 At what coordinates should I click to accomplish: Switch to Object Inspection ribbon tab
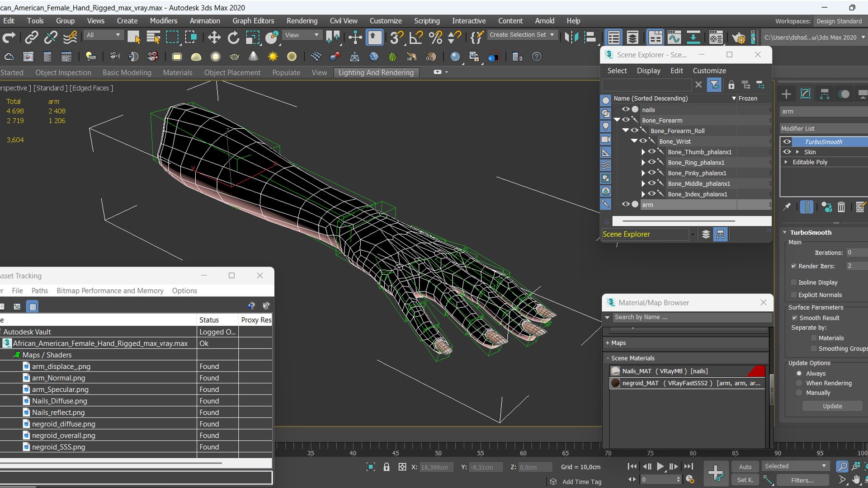click(x=63, y=73)
